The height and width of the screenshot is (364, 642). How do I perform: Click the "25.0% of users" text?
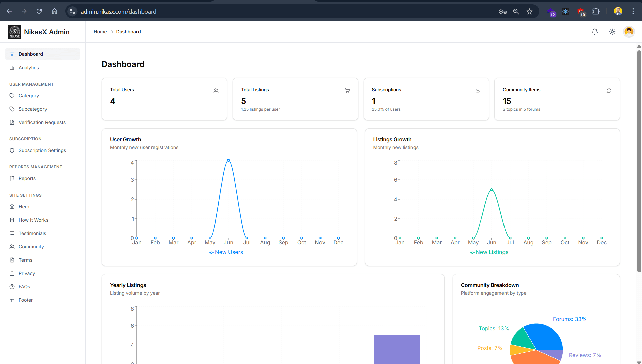click(x=386, y=109)
